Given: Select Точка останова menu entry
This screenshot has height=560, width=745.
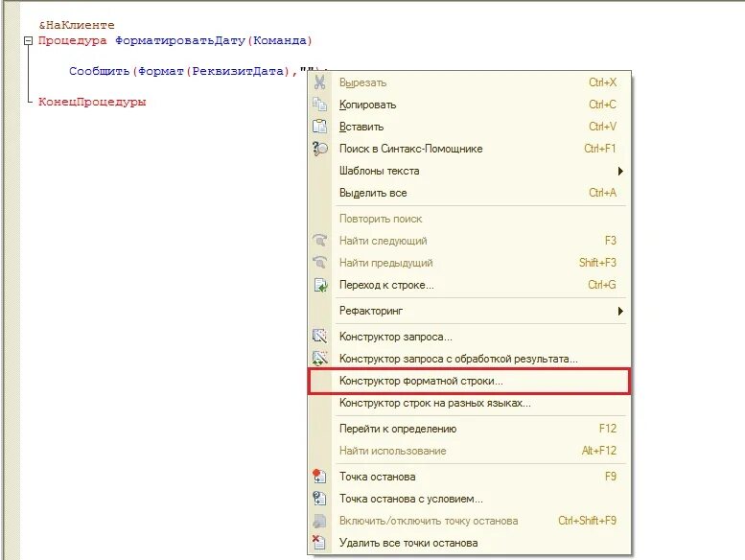Looking at the screenshot, I should (470, 477).
